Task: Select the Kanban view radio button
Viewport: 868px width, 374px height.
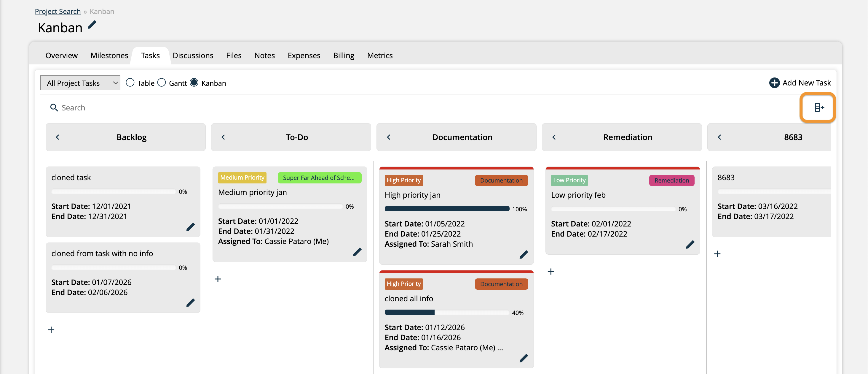Action: (194, 82)
